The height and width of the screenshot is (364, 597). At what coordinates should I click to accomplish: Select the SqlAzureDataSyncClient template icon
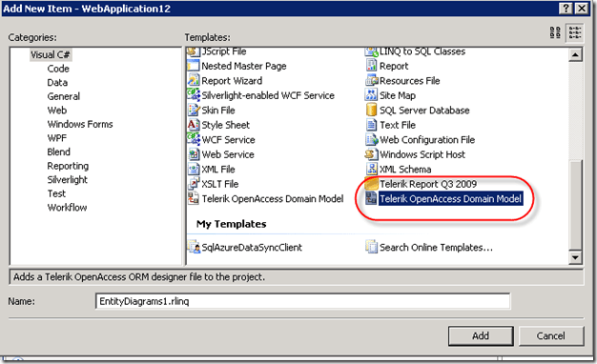194,247
